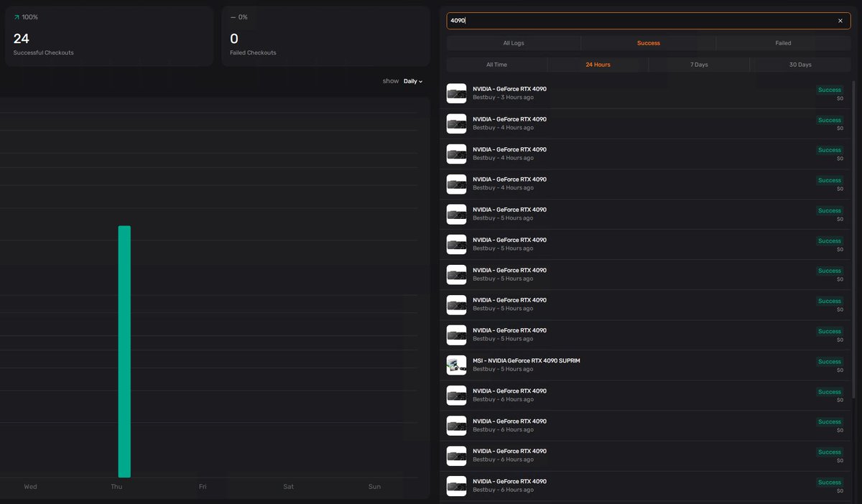
Task: Click Success badge on the MSI SUPRIM row
Action: pyautogui.click(x=829, y=361)
